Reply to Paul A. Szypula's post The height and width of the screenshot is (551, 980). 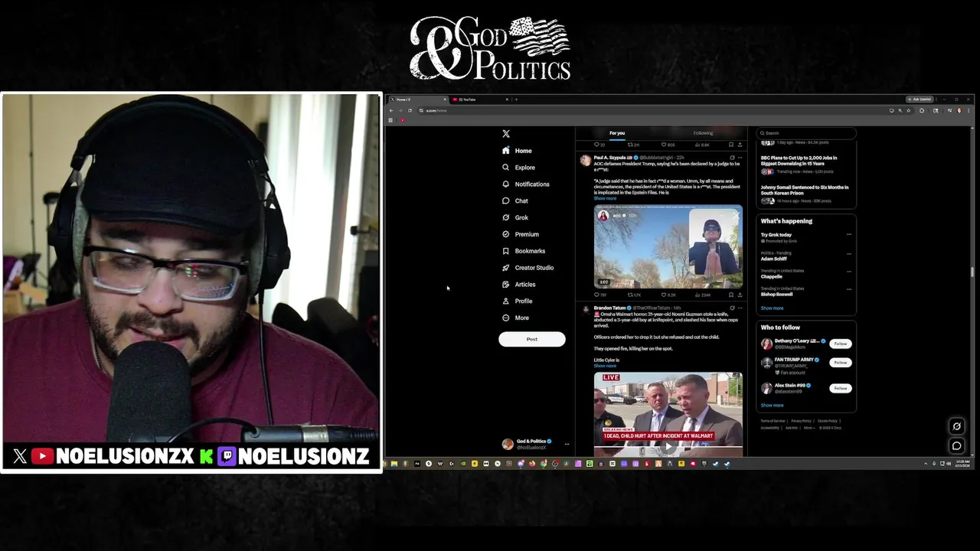(600, 295)
